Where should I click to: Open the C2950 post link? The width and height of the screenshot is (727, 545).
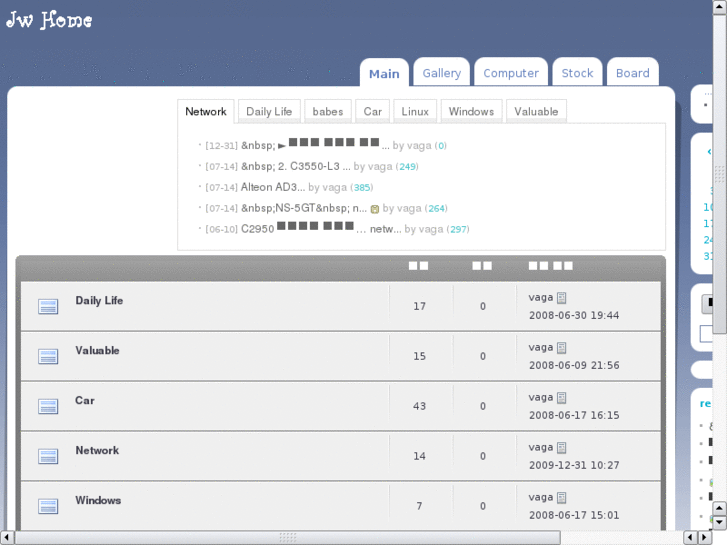[321, 228]
